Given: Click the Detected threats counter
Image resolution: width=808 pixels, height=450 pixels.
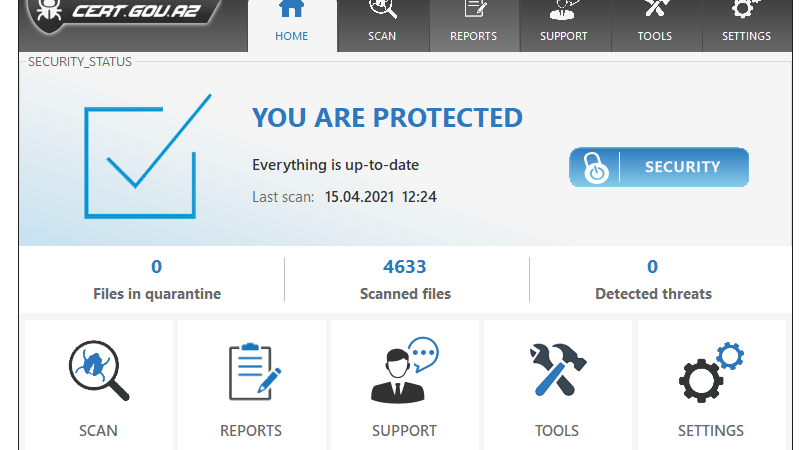Looking at the screenshot, I should point(653,279).
